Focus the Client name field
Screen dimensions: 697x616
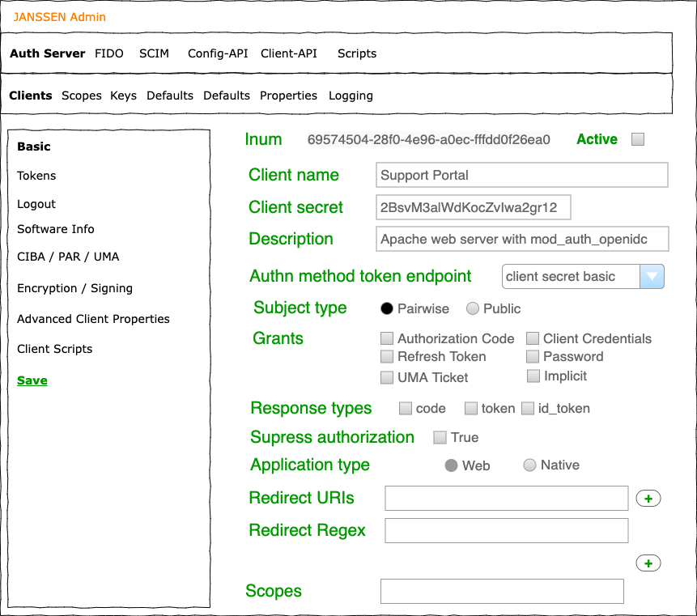[522, 175]
